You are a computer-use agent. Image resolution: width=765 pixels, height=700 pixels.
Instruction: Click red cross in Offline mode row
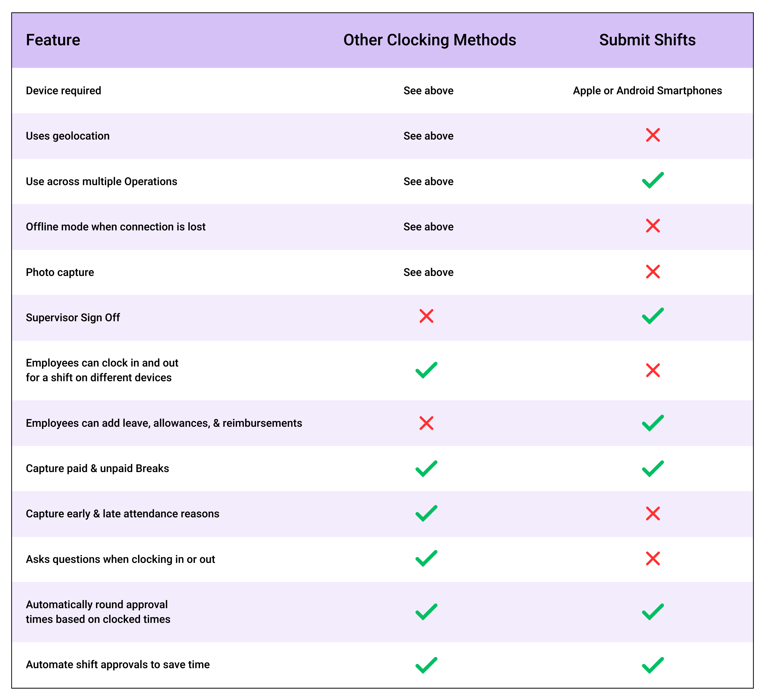click(653, 226)
